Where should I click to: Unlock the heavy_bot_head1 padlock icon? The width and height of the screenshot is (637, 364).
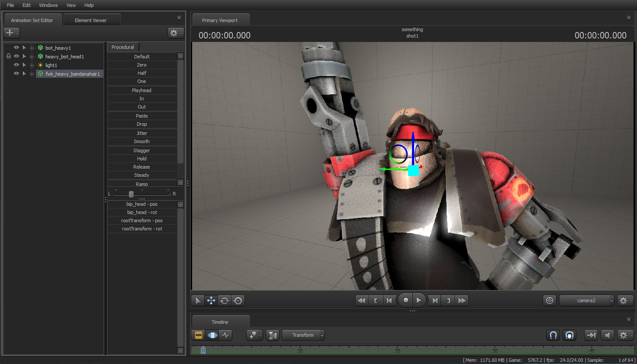[9, 56]
